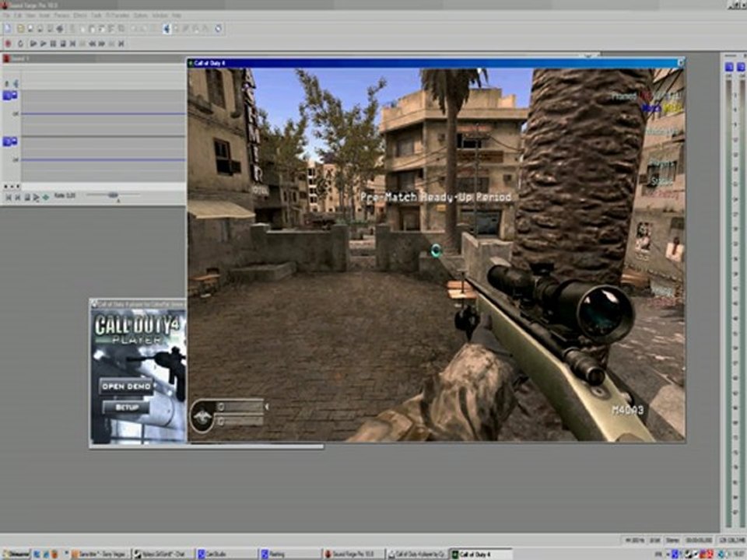Click Go to Start in the transport bar
The image size is (747, 560).
(73, 44)
